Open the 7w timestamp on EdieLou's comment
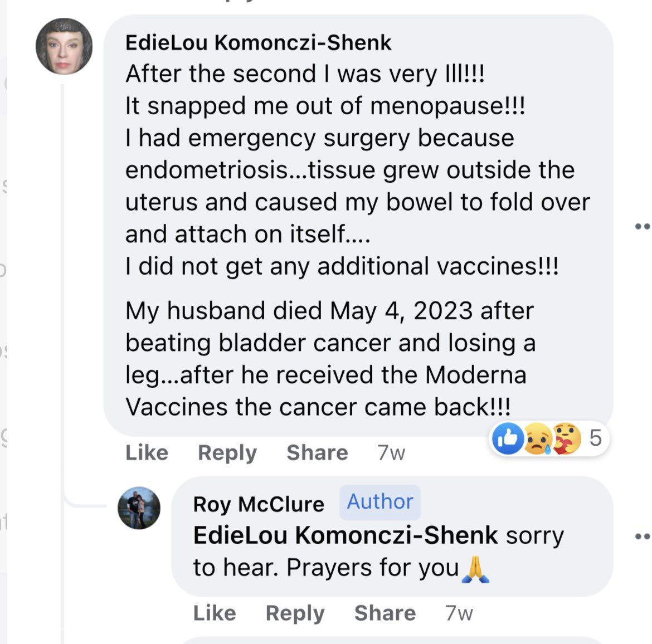This screenshot has width=652, height=644. coord(391,452)
